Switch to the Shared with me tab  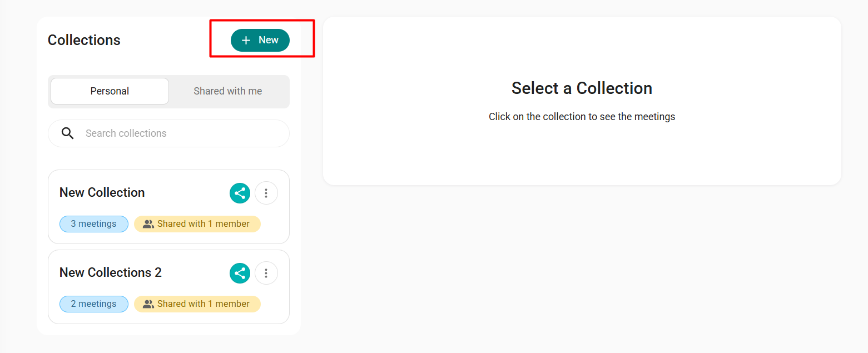click(227, 91)
